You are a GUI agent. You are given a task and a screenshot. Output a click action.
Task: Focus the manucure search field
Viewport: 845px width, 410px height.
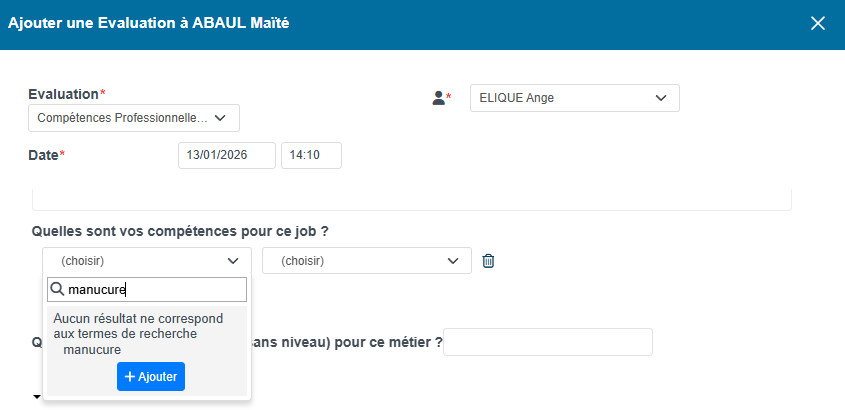click(x=147, y=290)
